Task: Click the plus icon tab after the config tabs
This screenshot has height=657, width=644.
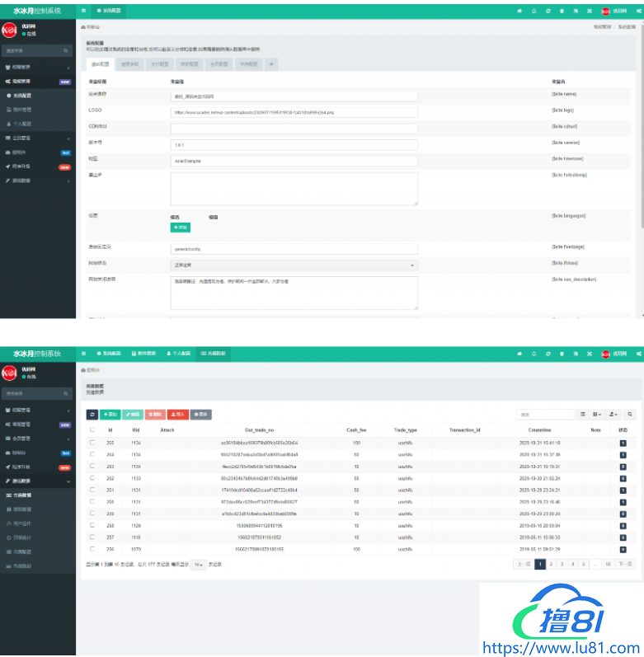Action: [x=271, y=63]
